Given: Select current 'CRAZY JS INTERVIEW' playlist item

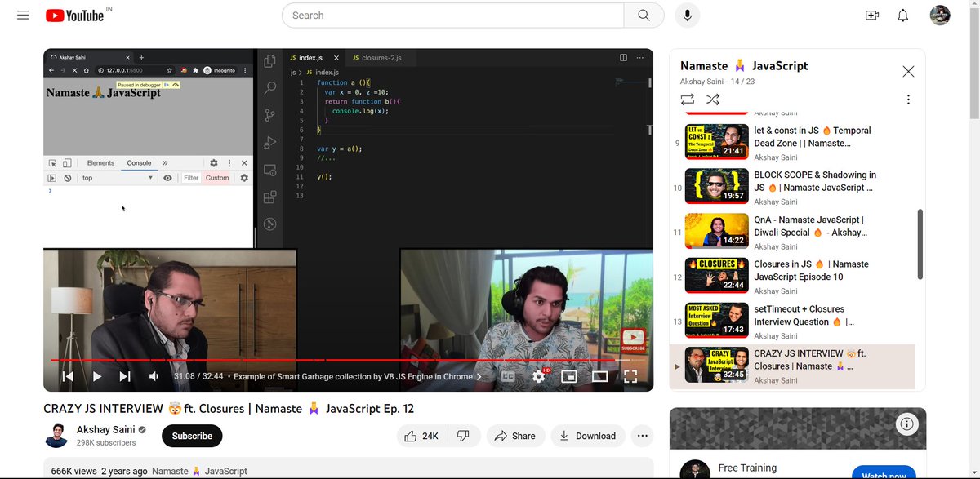Looking at the screenshot, I should (792, 366).
